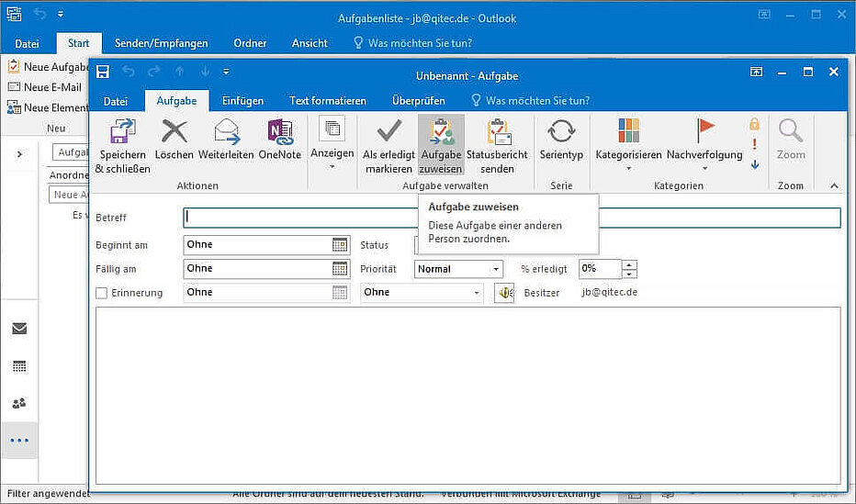Click Was möchten Sie tun in Outlook window
The image size is (856, 504).
coord(412,43)
